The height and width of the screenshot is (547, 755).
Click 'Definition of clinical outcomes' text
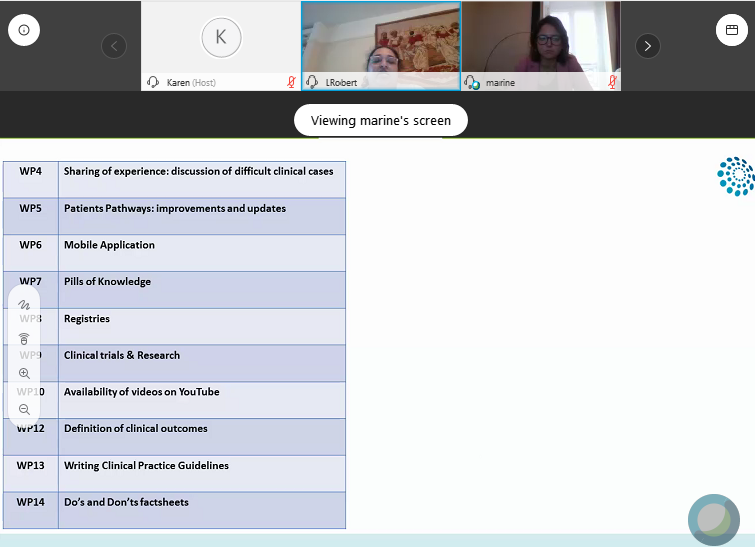tap(136, 429)
